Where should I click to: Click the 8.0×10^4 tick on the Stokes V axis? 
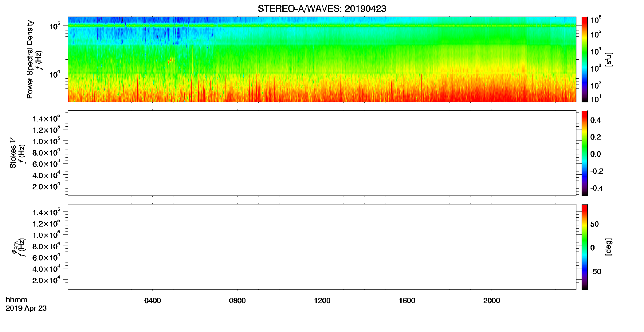tap(46, 152)
